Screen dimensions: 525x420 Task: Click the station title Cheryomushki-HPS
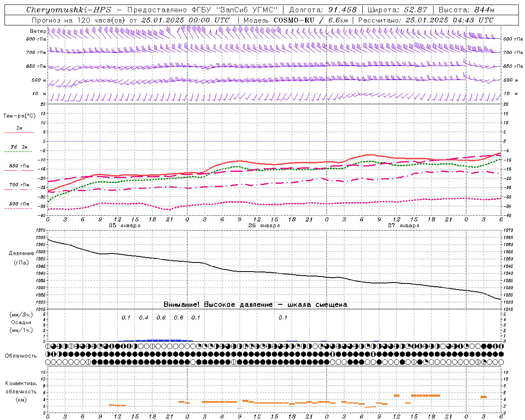pyautogui.click(x=69, y=10)
